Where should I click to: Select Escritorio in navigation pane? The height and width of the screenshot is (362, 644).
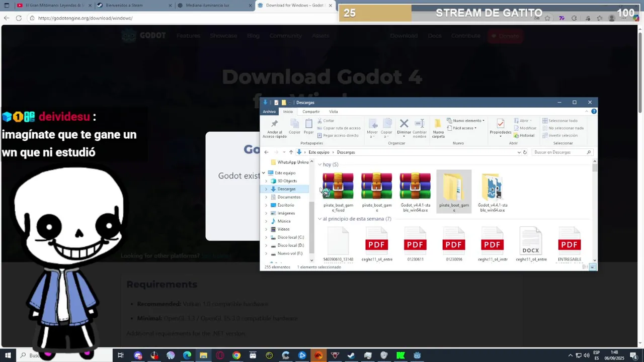tap(286, 205)
